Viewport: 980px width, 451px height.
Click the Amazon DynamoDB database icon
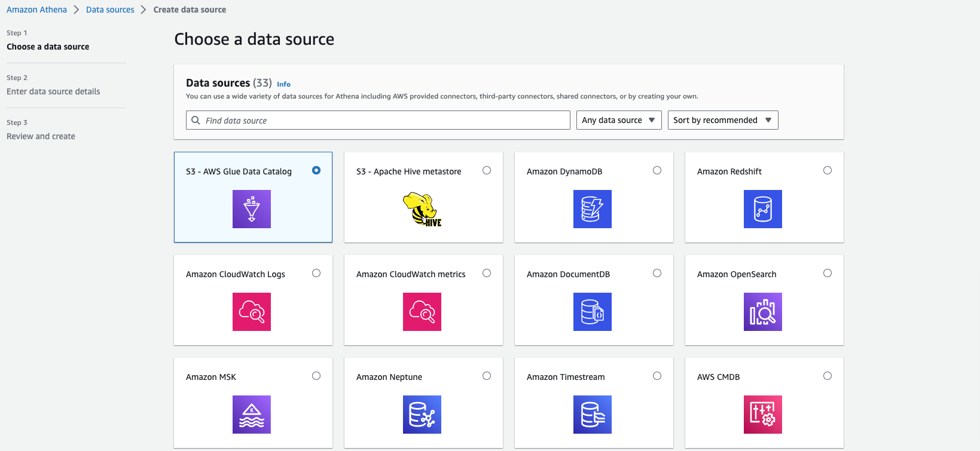click(x=592, y=209)
